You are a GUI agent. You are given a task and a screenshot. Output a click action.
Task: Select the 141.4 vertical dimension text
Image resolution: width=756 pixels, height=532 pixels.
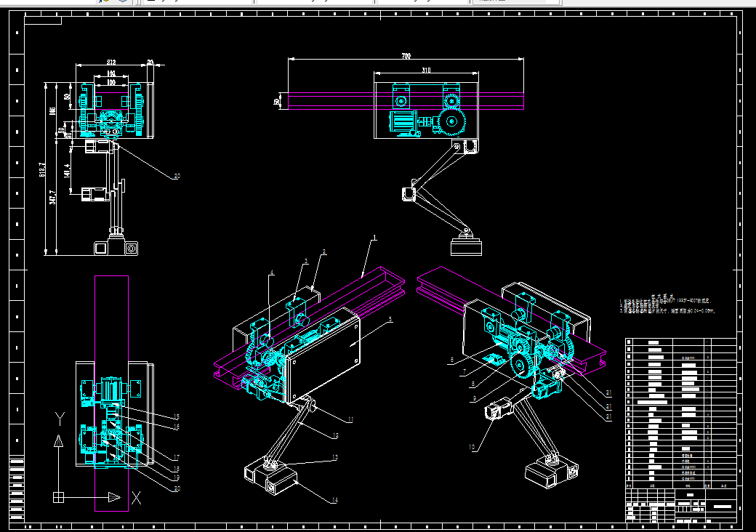67,171
